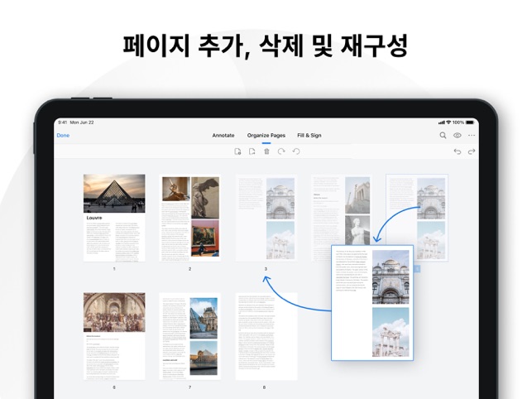This screenshot has height=399, width=532.
Task: Rotate page clockwise icon
Action: click(x=281, y=151)
